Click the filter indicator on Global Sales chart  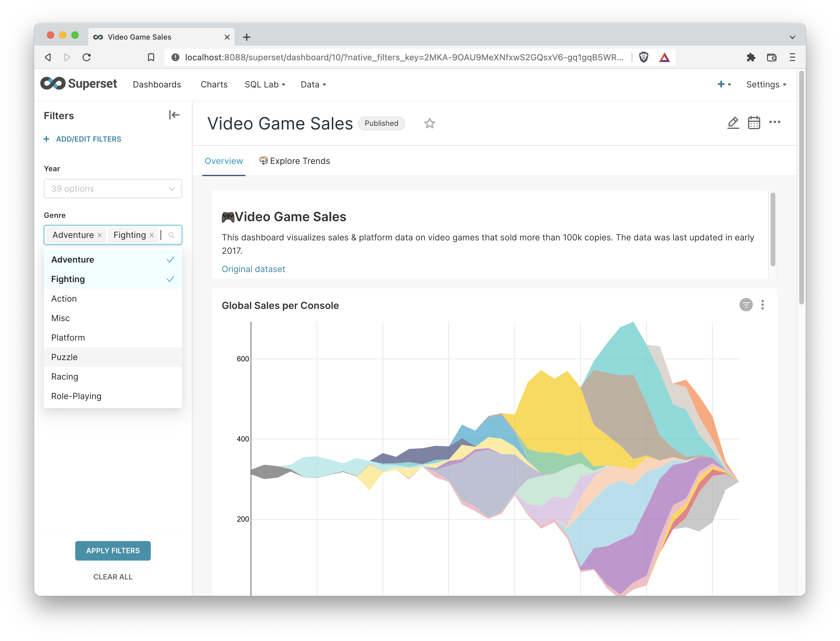tap(746, 304)
